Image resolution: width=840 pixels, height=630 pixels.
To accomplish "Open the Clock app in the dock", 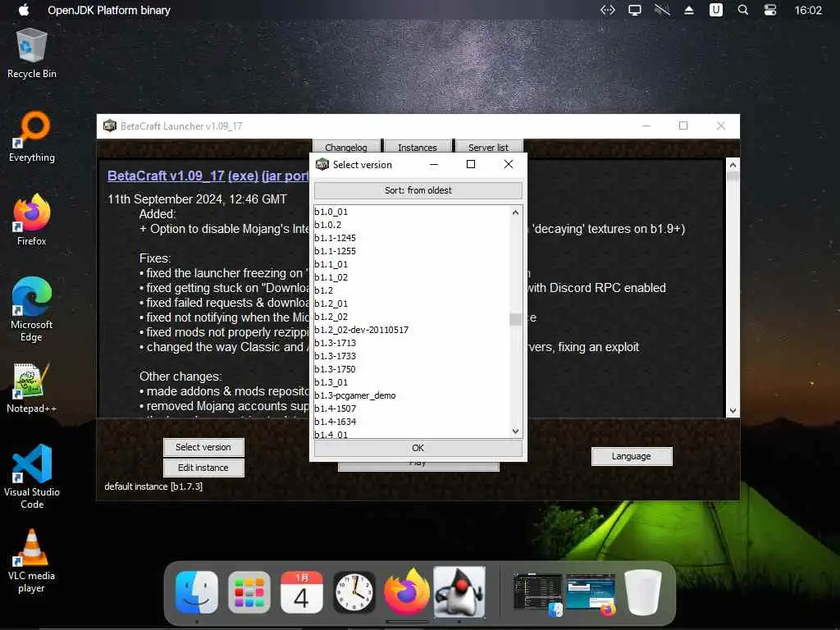I will (x=354, y=592).
